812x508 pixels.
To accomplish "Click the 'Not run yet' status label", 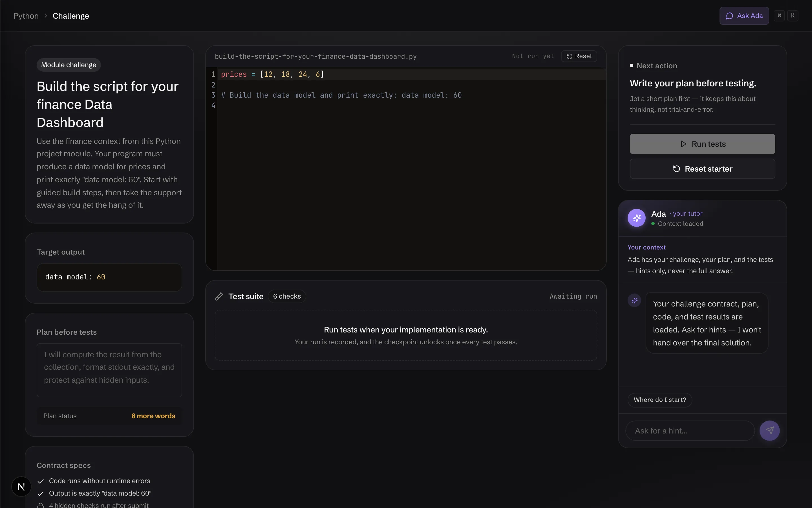I will point(533,56).
